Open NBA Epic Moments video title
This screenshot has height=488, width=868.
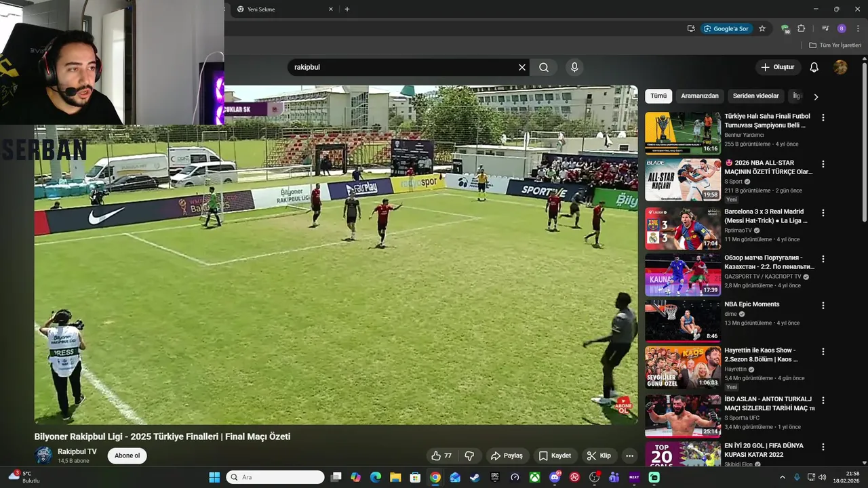[752, 304]
